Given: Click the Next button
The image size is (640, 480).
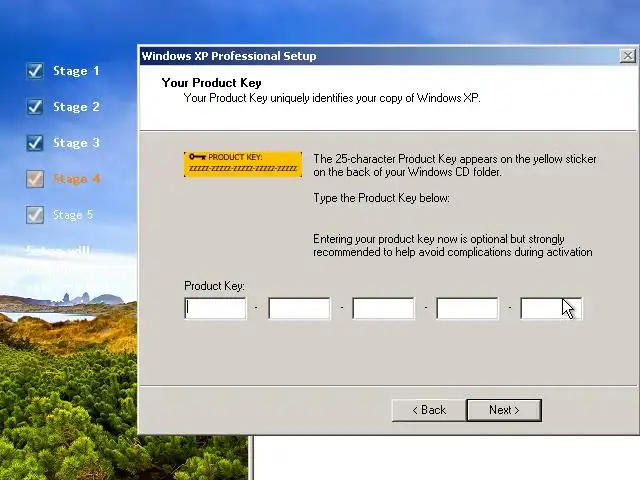Looking at the screenshot, I should 504,410.
